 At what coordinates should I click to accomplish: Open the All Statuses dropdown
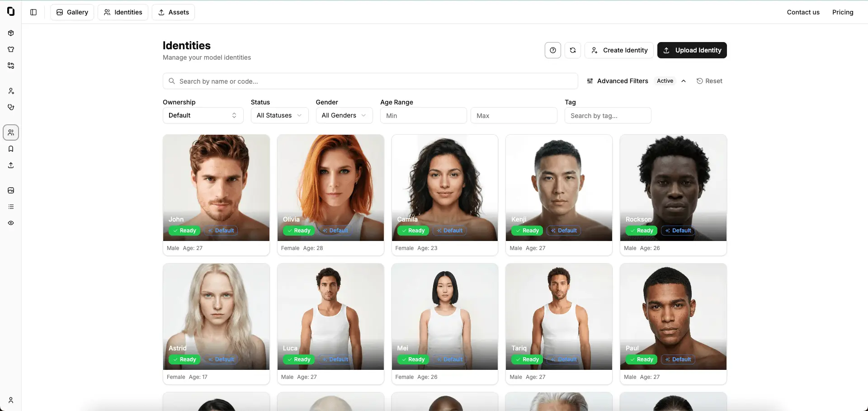coord(279,115)
